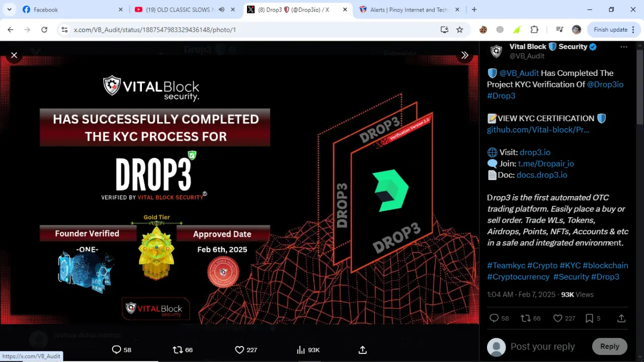
Task: Open the #Security hashtag
Action: coord(571,277)
